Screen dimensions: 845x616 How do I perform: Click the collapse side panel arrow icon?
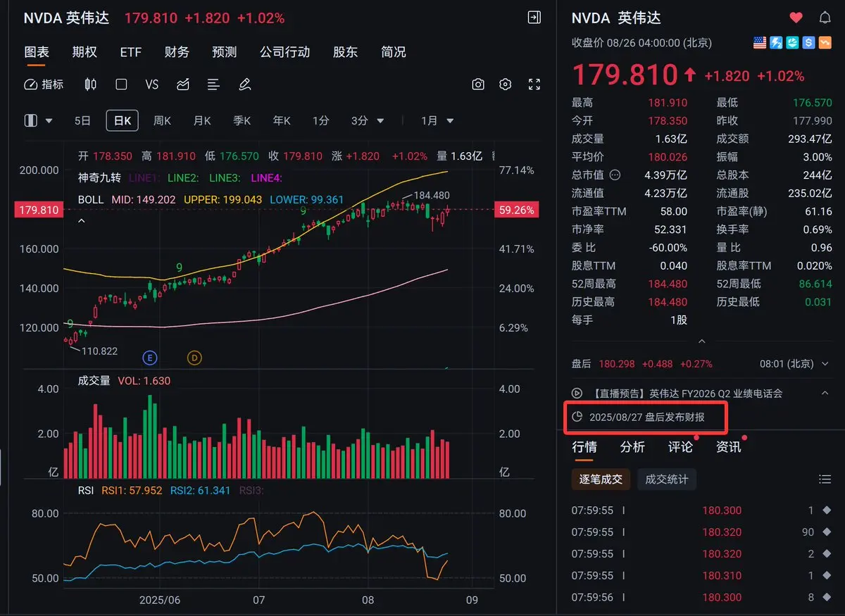coord(534,18)
